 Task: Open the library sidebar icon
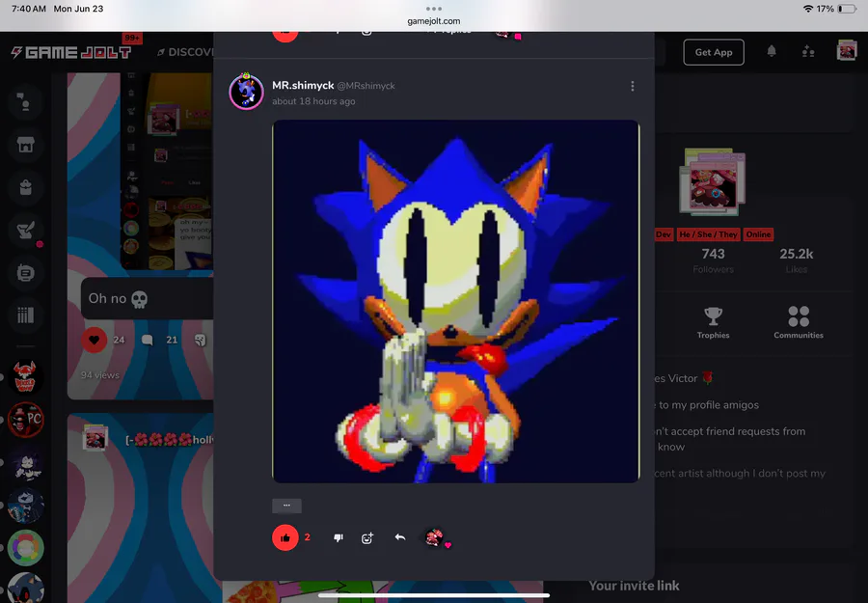pos(25,315)
